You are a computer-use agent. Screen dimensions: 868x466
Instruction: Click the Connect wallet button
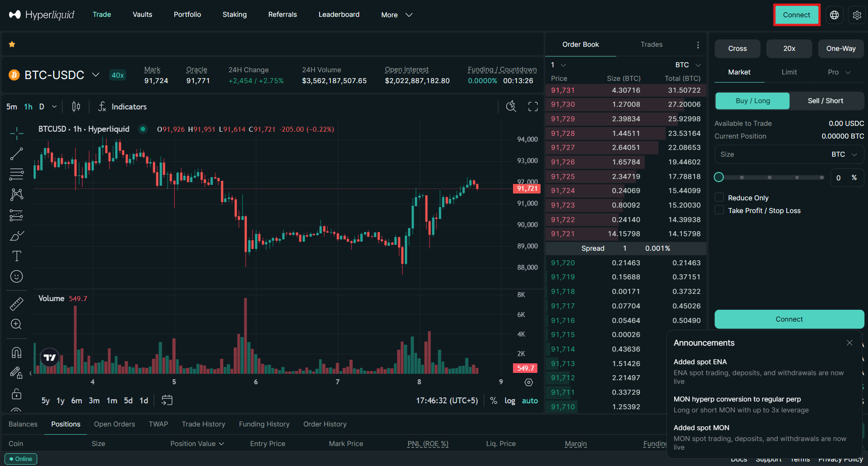click(x=796, y=15)
